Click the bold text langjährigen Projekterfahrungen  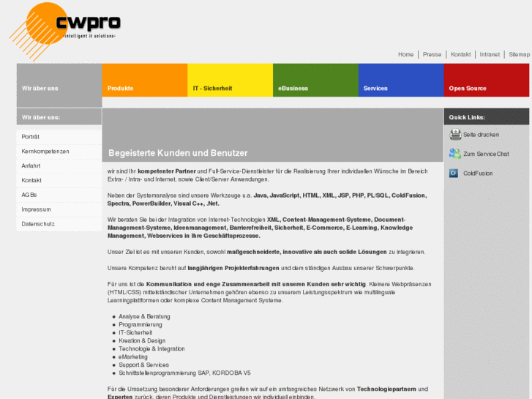coord(233,268)
